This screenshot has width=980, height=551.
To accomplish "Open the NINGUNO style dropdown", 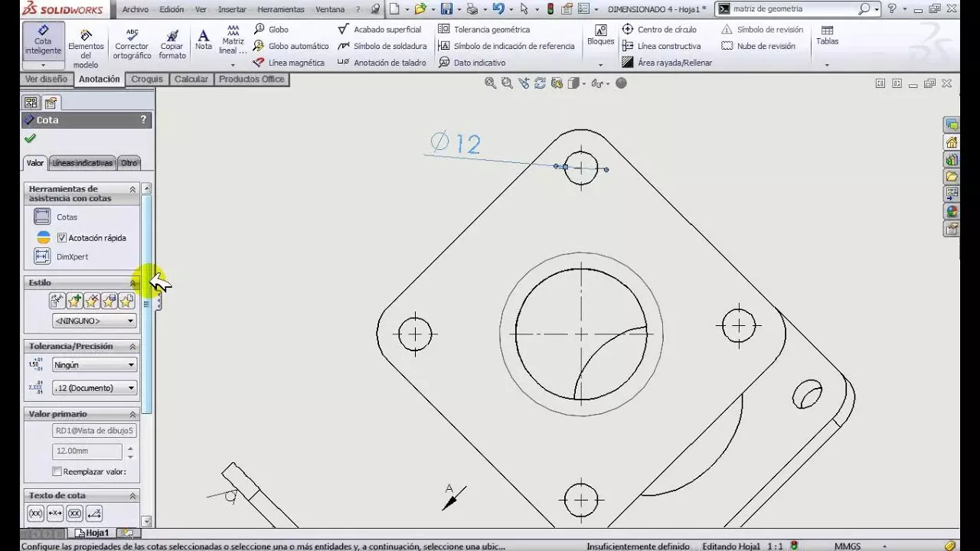I will [94, 321].
